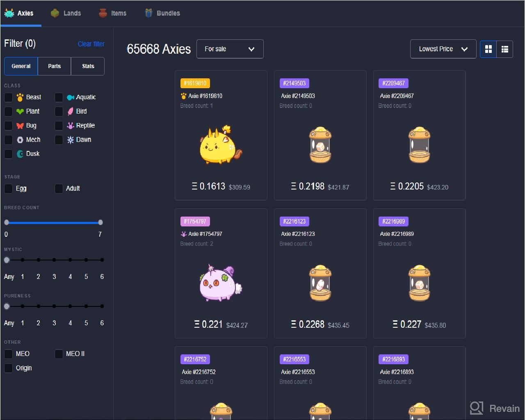Check the Bug class checkbox

point(8,126)
